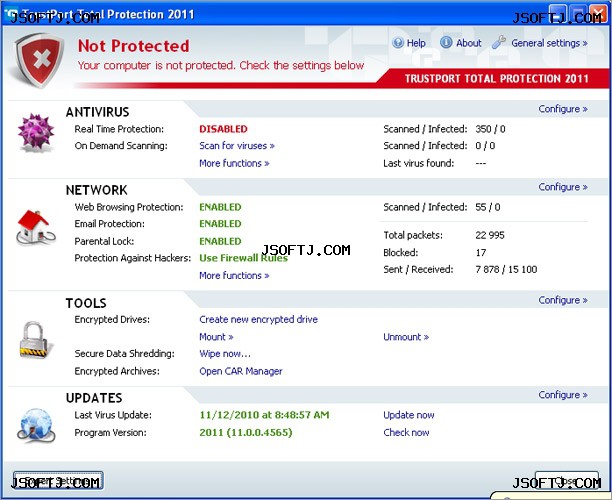The height and width of the screenshot is (500, 612).
Task: Toggle Parental Lock ENABLED status
Action: click(220, 241)
